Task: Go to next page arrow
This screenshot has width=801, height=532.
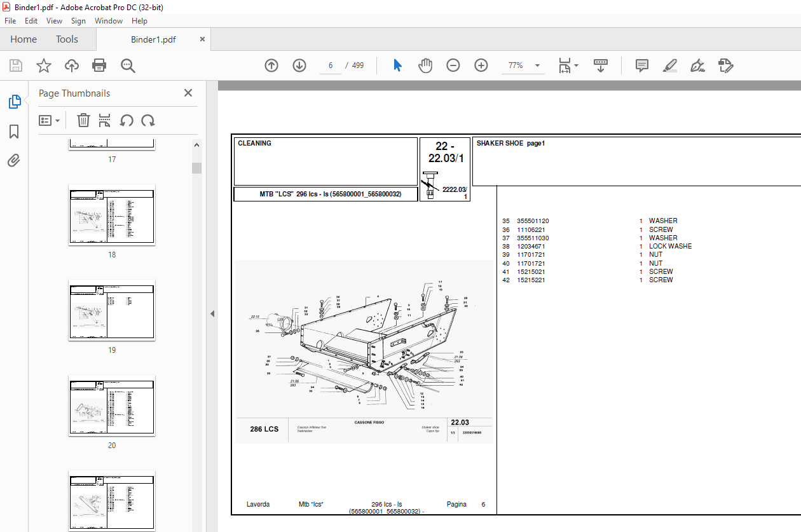Action: click(299, 65)
